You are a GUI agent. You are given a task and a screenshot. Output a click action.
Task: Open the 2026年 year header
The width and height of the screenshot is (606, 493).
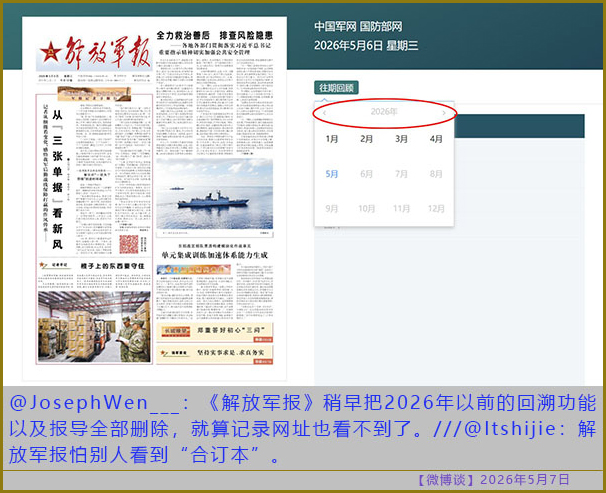click(x=384, y=112)
